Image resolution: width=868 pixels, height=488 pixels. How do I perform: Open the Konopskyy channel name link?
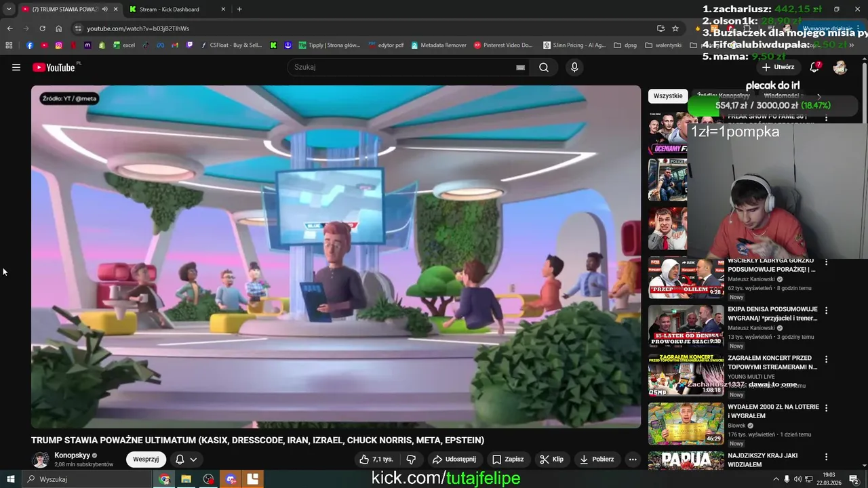[x=73, y=455]
